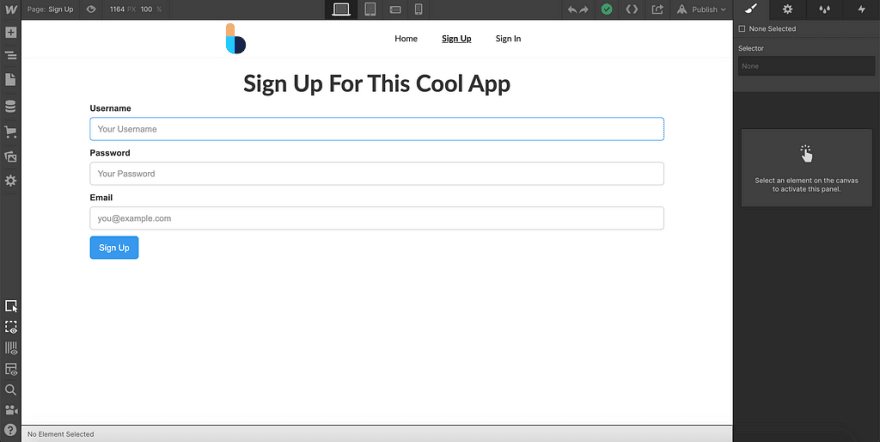Open the Add Elements panel
The height and width of the screenshot is (442, 880).
coord(11,32)
